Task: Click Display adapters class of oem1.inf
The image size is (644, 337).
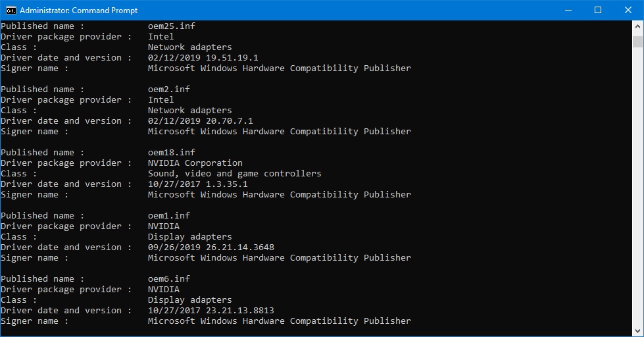Action: [189, 237]
